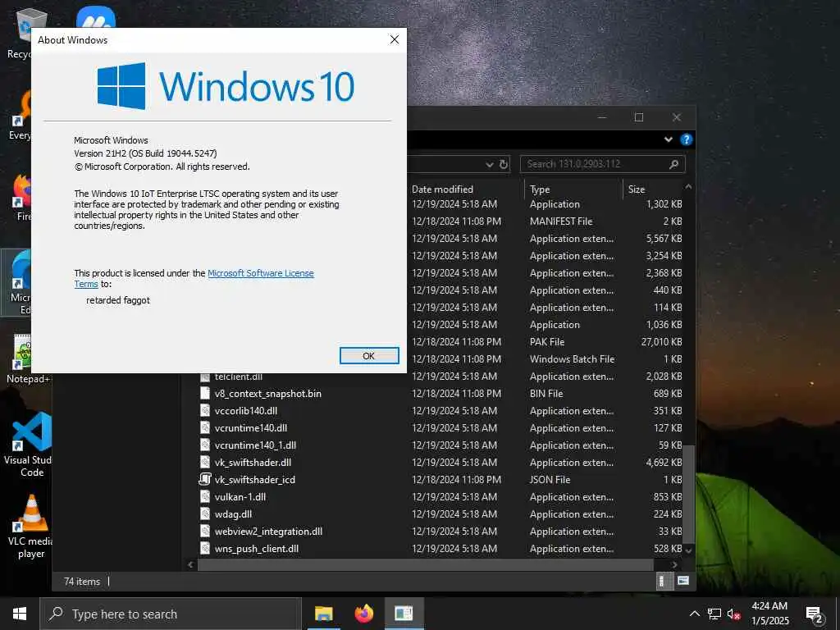Viewport: 840px width, 630px height.
Task: Switch Explorer to large thumbnails view icon
Action: [x=683, y=581]
